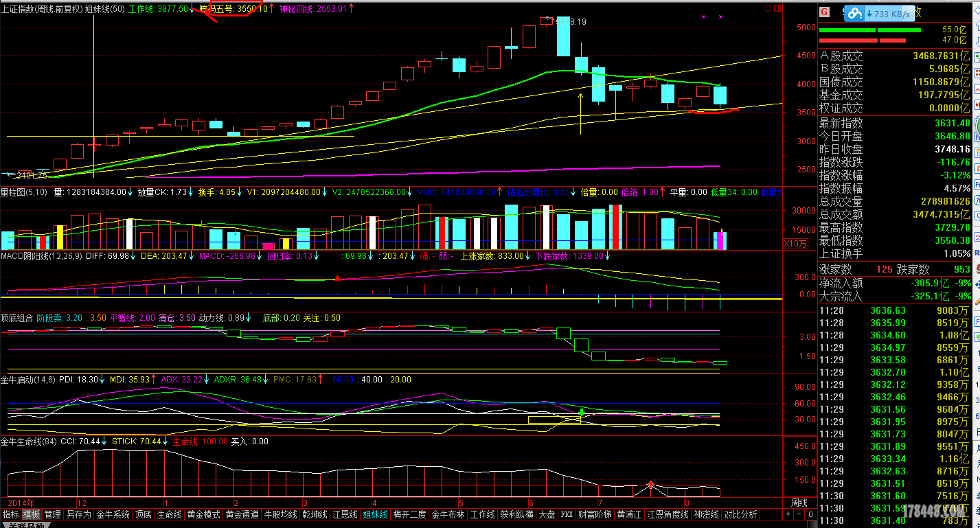Click the green 55.0亿 buy volume bar

point(871,30)
